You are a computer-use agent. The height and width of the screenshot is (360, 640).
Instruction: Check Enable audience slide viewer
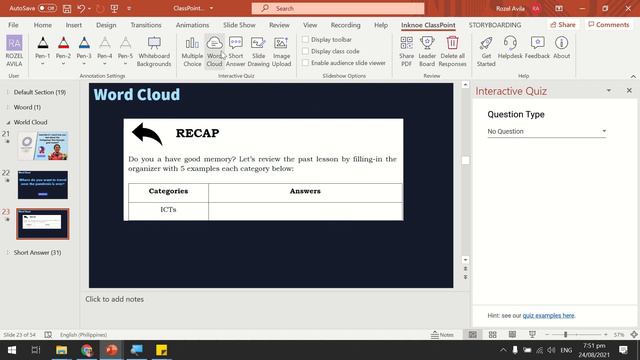tap(305, 63)
